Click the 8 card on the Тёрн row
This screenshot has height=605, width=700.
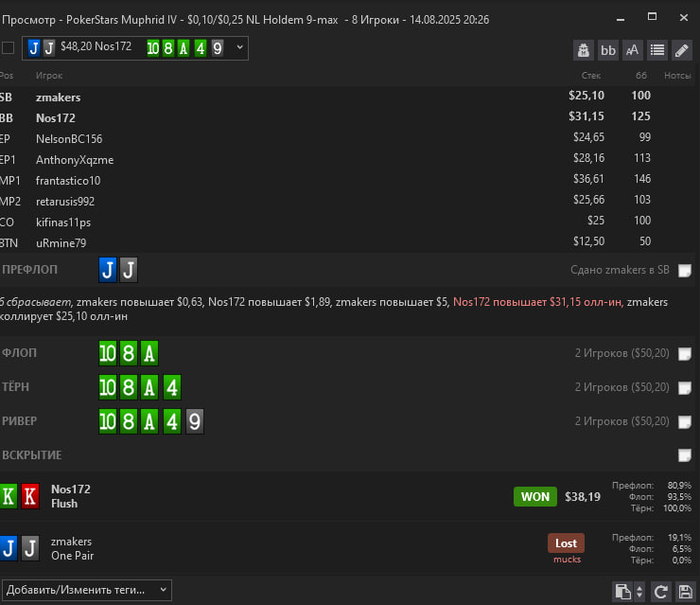[129, 388]
